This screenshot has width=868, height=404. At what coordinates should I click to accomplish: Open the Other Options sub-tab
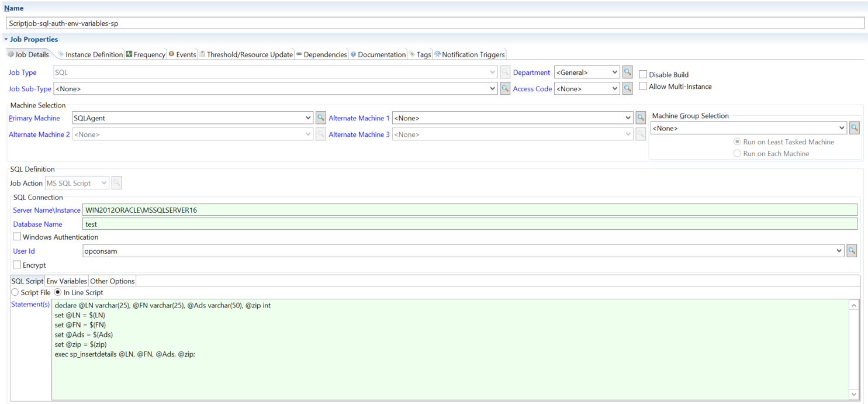(112, 281)
